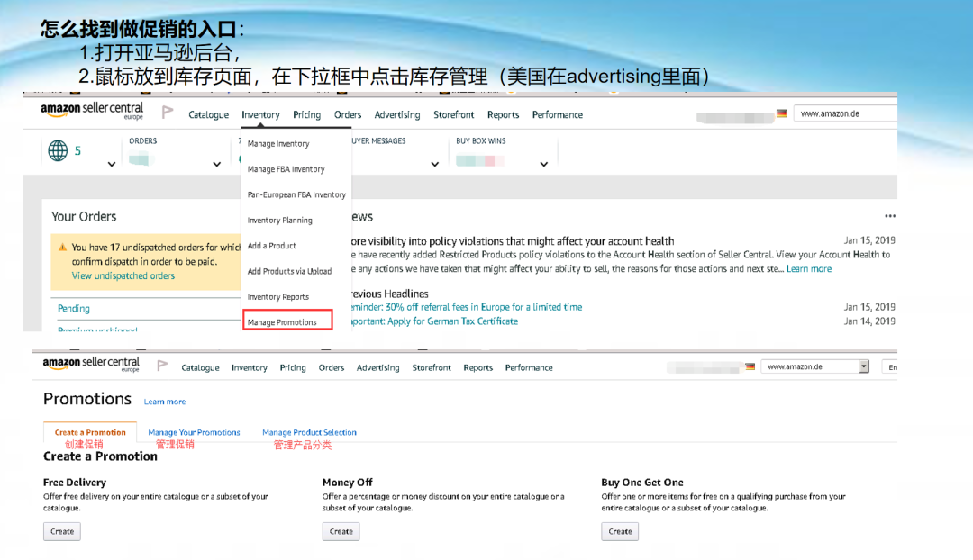Open Performance menu in lower header
973x560 pixels.
[x=529, y=367]
